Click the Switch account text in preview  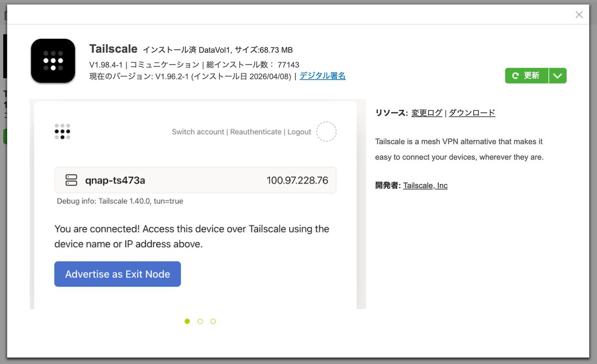tap(198, 132)
